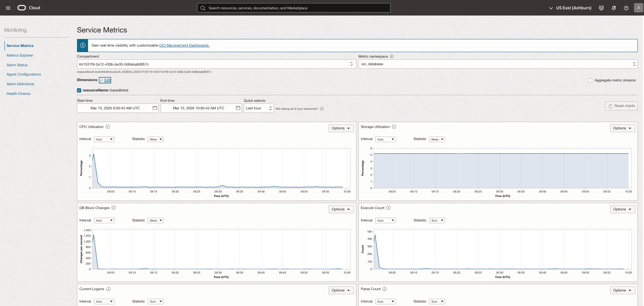Open Execute Count Statistic Sum dropdown
The width and height of the screenshot is (644, 306).
tap(438, 220)
